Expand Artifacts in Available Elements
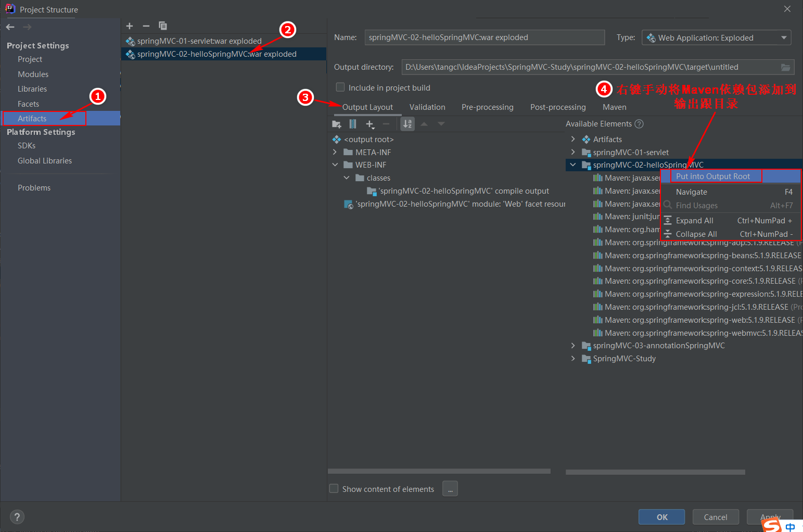 [x=573, y=140]
